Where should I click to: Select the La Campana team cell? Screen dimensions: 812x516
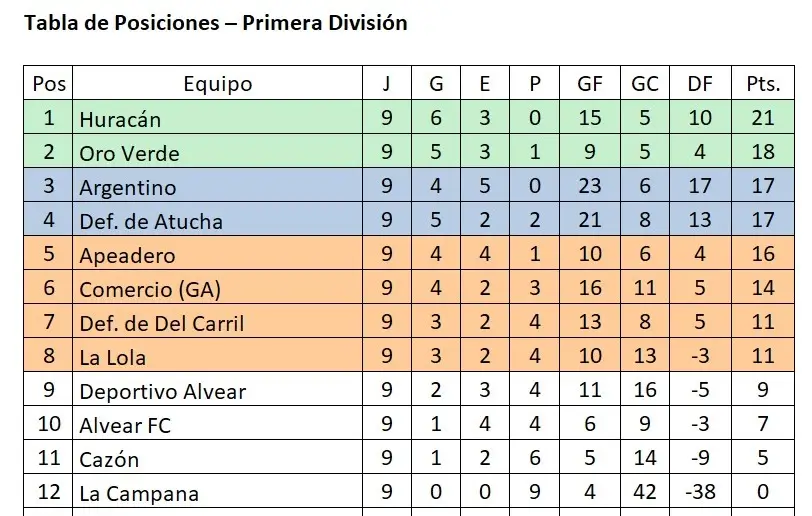(x=138, y=493)
